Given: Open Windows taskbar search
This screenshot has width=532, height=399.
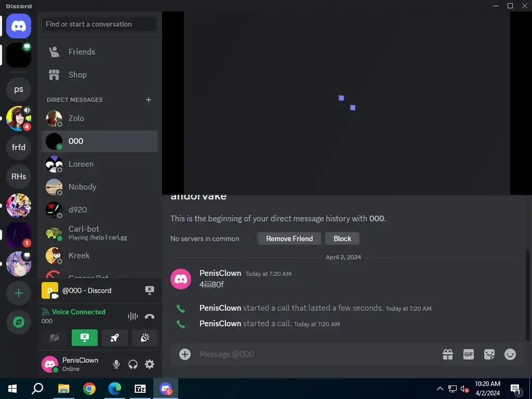Looking at the screenshot, I should [37, 389].
